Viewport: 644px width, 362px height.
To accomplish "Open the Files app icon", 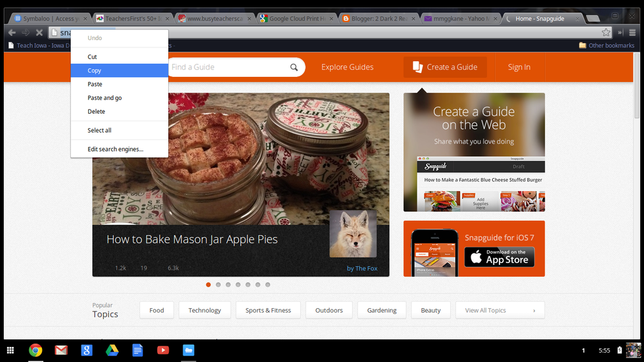I will 189,350.
